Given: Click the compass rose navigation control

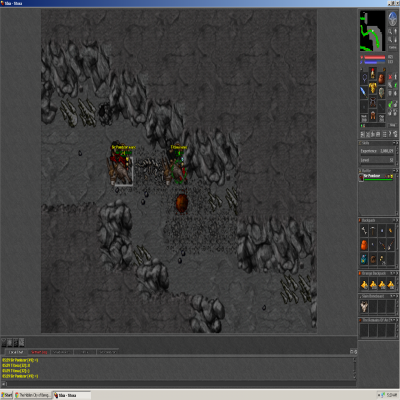Looking at the screenshot, I should coord(393,19).
